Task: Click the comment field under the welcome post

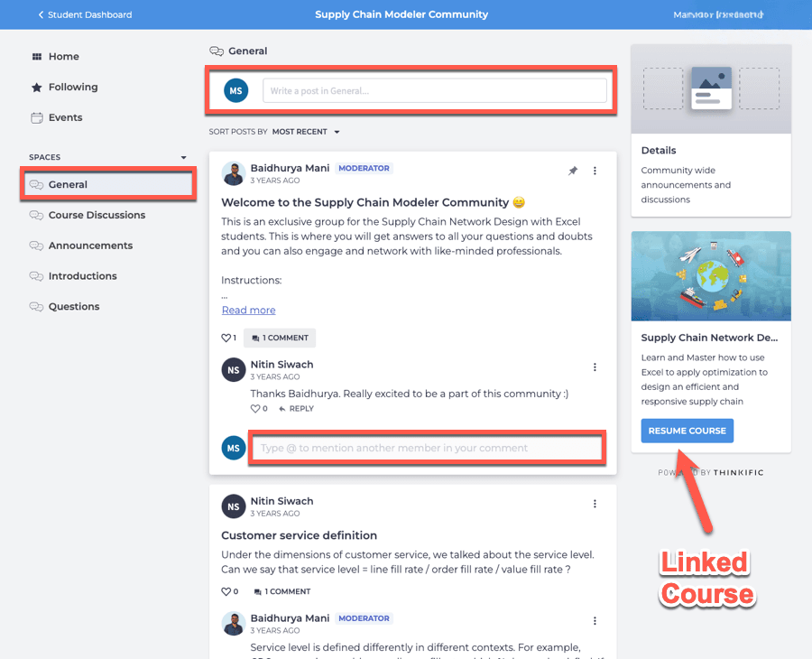Action: click(x=426, y=448)
